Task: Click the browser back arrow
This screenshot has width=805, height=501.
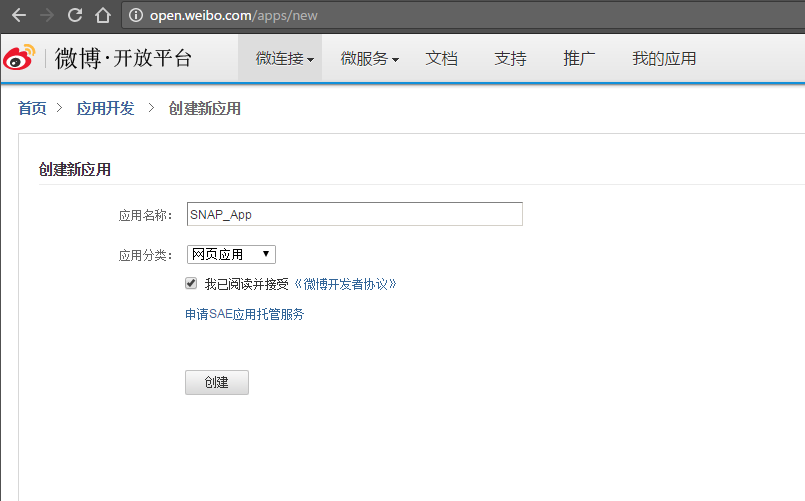Action: (x=19, y=15)
